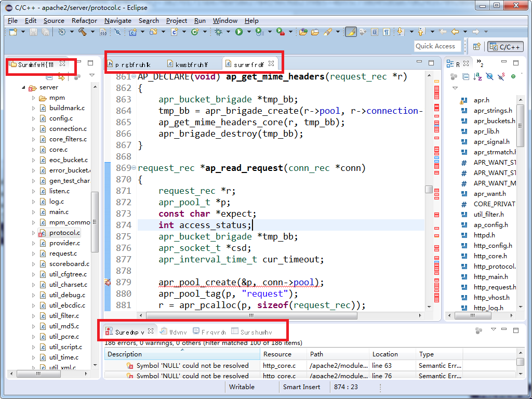Open the bottom tab with the monitor icon
The image size is (532, 399).
pyautogui.click(x=209, y=332)
